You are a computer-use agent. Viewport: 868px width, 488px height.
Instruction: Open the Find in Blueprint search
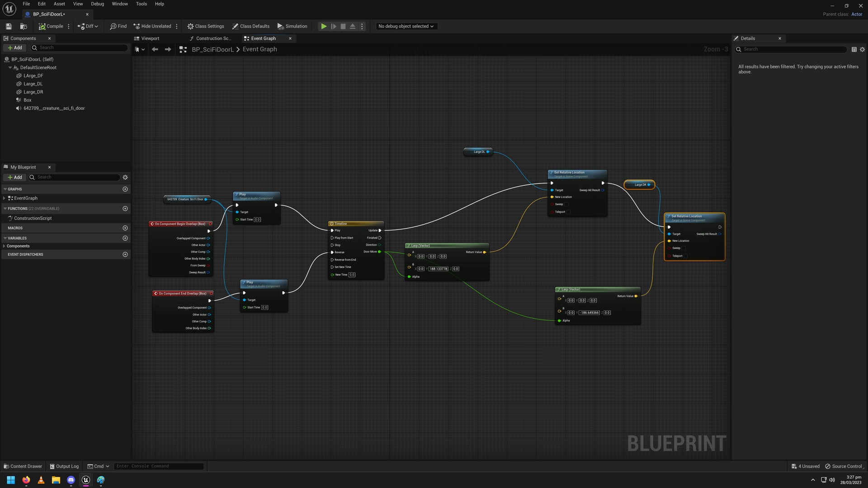118,26
